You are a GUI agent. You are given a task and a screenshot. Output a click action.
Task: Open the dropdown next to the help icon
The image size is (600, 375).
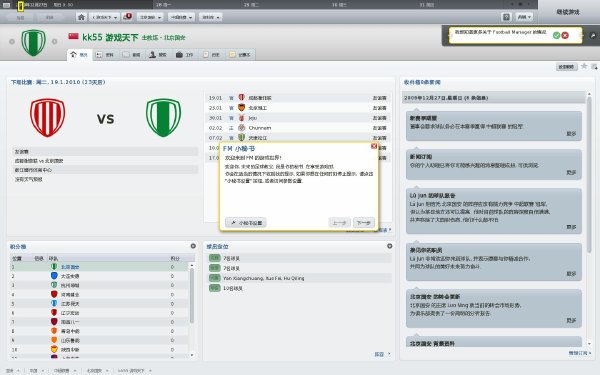(523, 17)
